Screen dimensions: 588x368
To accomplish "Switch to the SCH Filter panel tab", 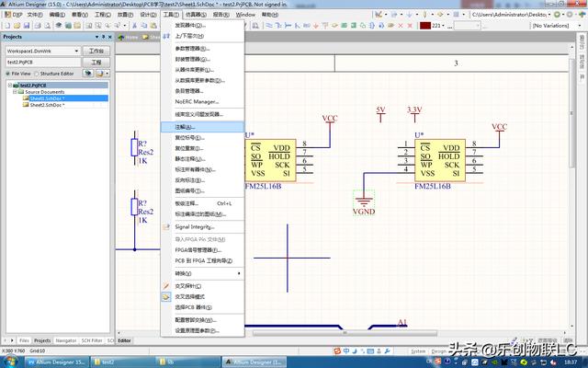I will coord(92,340).
